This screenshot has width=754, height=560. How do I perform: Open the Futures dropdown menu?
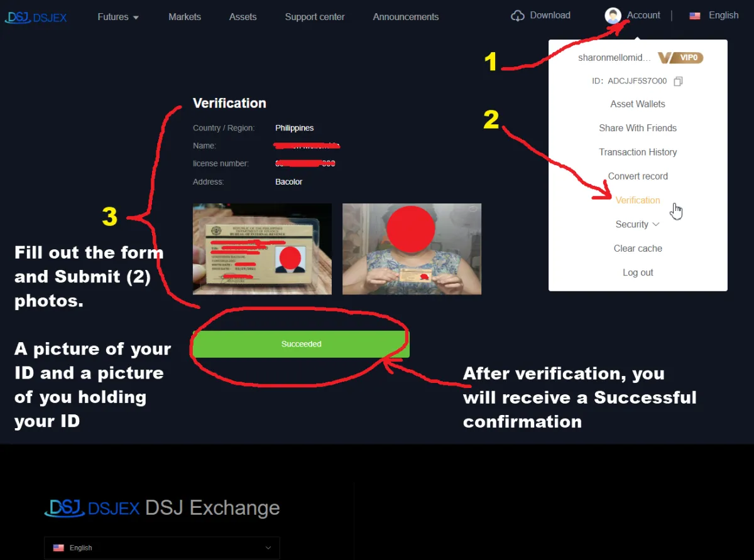coord(118,17)
